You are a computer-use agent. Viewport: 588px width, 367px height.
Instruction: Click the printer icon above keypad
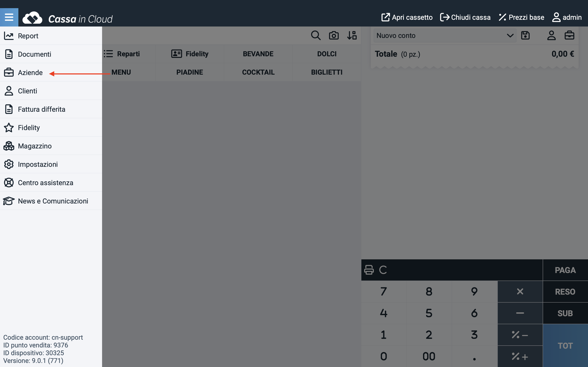coord(369,270)
